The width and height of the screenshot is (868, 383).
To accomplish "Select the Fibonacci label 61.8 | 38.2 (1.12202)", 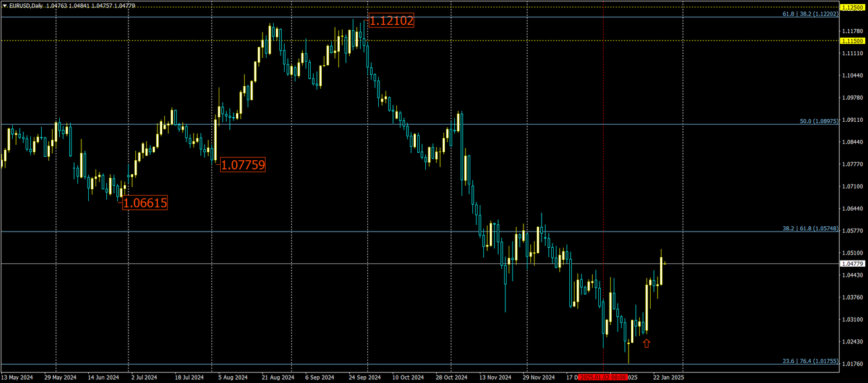I will [810, 13].
